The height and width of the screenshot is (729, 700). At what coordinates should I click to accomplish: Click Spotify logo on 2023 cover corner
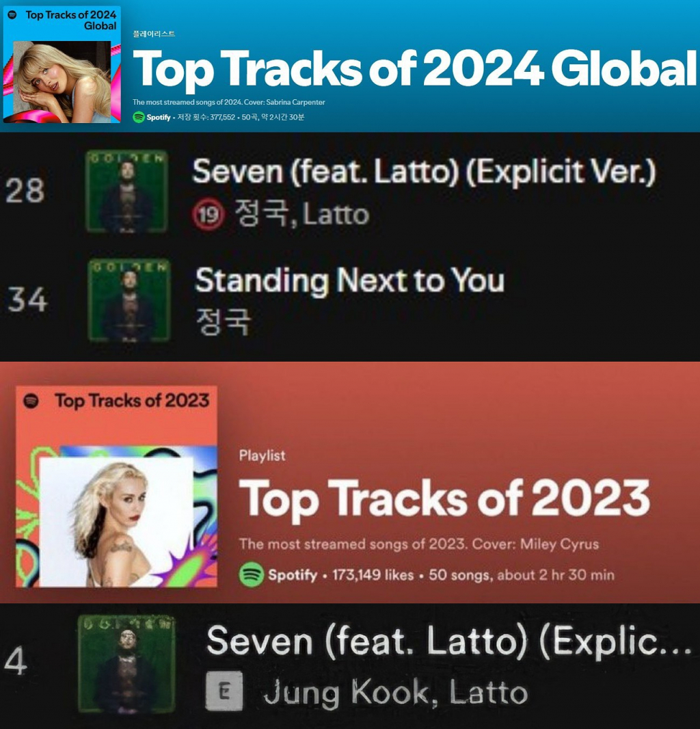(x=31, y=401)
